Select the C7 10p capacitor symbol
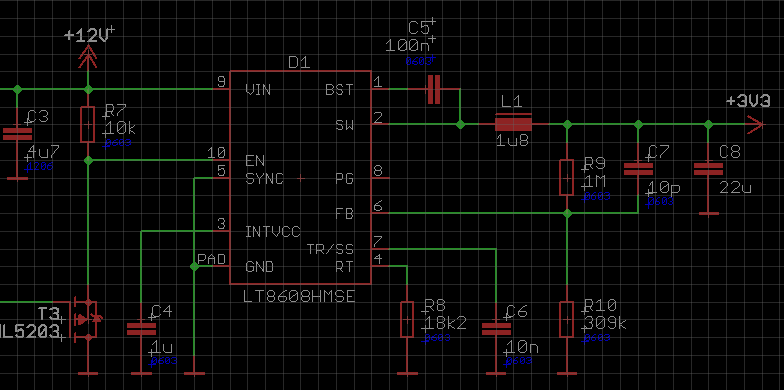The width and height of the screenshot is (784, 390). coord(638,169)
